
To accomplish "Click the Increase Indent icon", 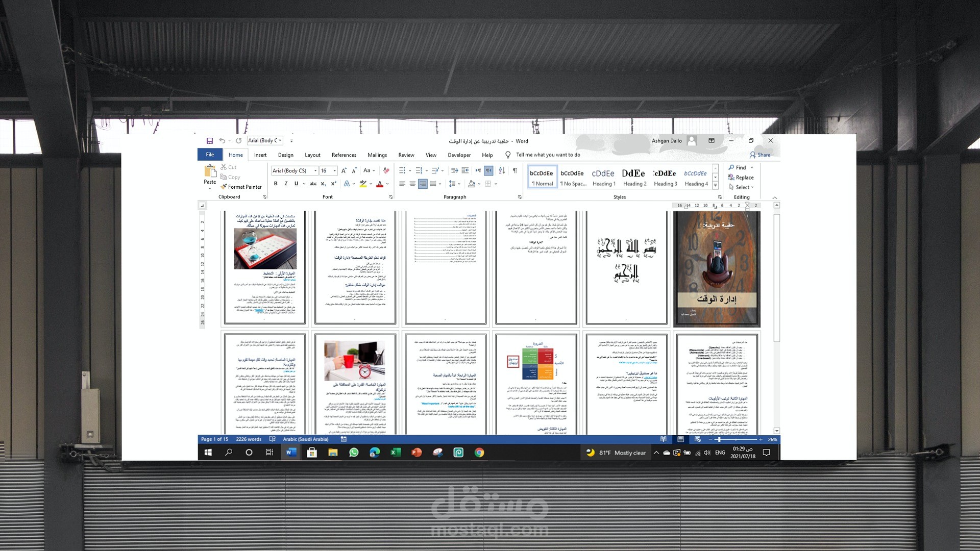I will pyautogui.click(x=465, y=170).
